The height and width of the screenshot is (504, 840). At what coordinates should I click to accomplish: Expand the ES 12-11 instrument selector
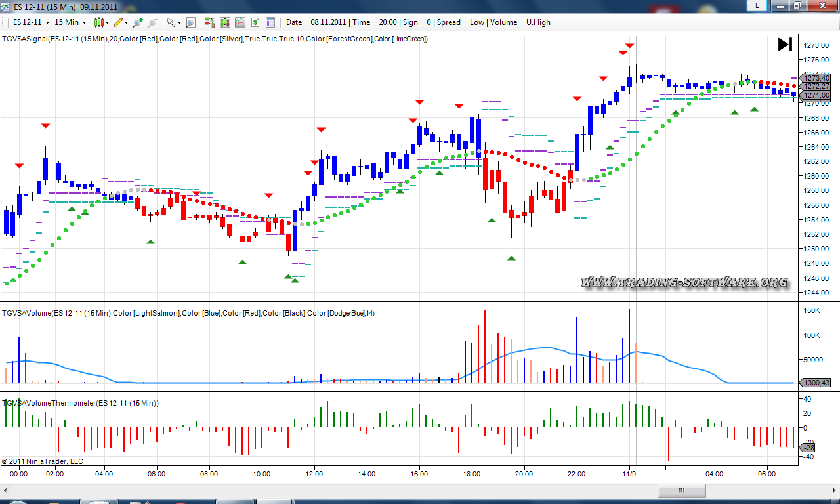point(30,22)
